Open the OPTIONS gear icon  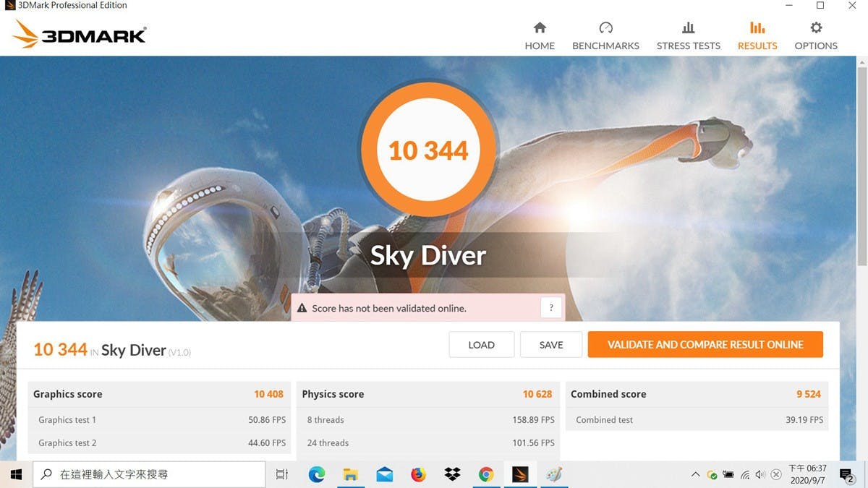pos(816,27)
